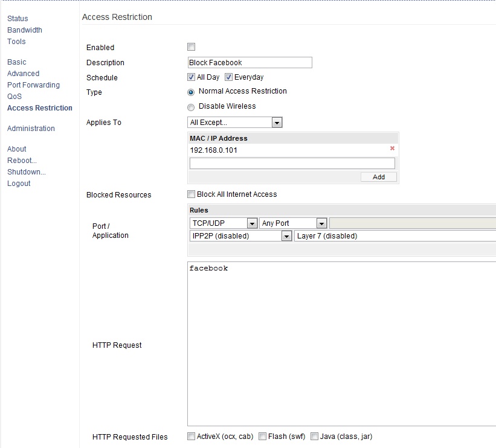Expand the IPP2P dropdown
The image size is (496, 448).
pyautogui.click(x=240, y=236)
